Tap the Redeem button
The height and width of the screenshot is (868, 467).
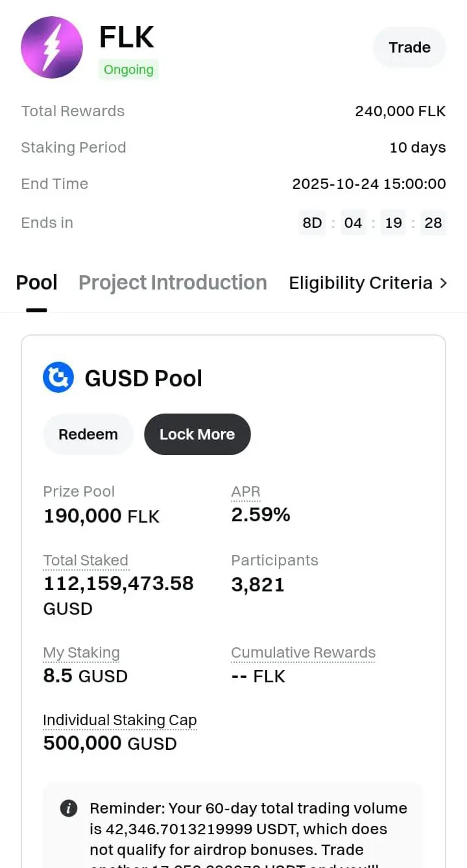point(88,434)
